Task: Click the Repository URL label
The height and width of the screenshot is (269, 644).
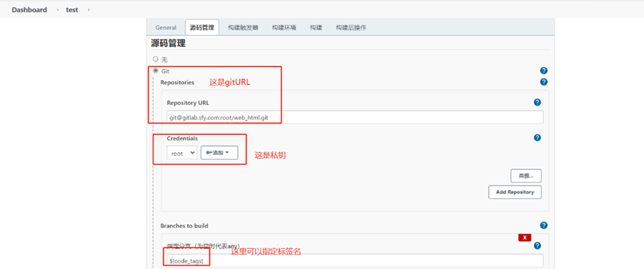Action: point(188,103)
